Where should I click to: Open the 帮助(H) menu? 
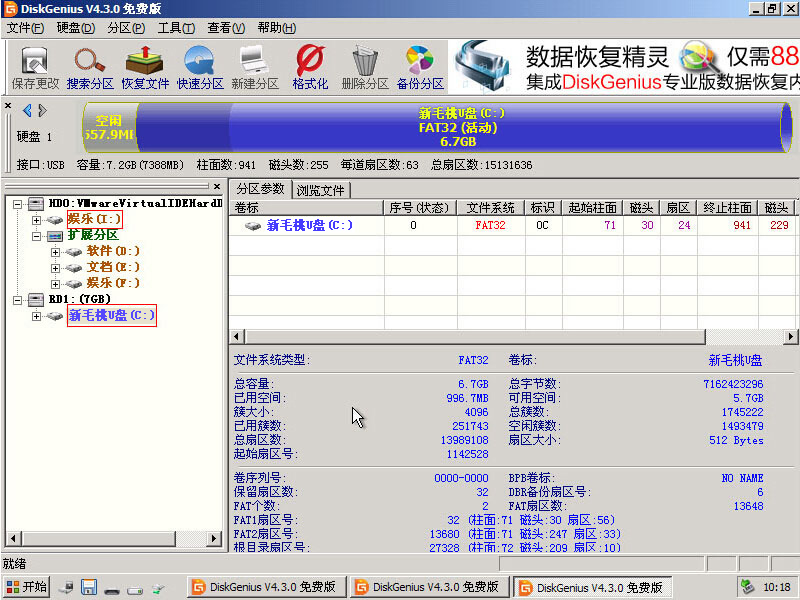pyautogui.click(x=277, y=28)
